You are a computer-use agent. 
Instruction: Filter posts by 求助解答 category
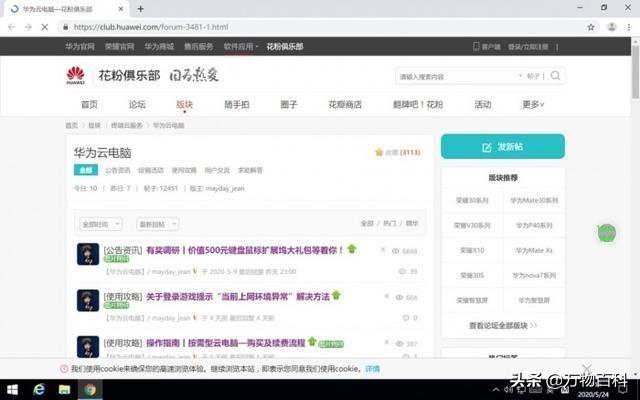tap(250, 170)
